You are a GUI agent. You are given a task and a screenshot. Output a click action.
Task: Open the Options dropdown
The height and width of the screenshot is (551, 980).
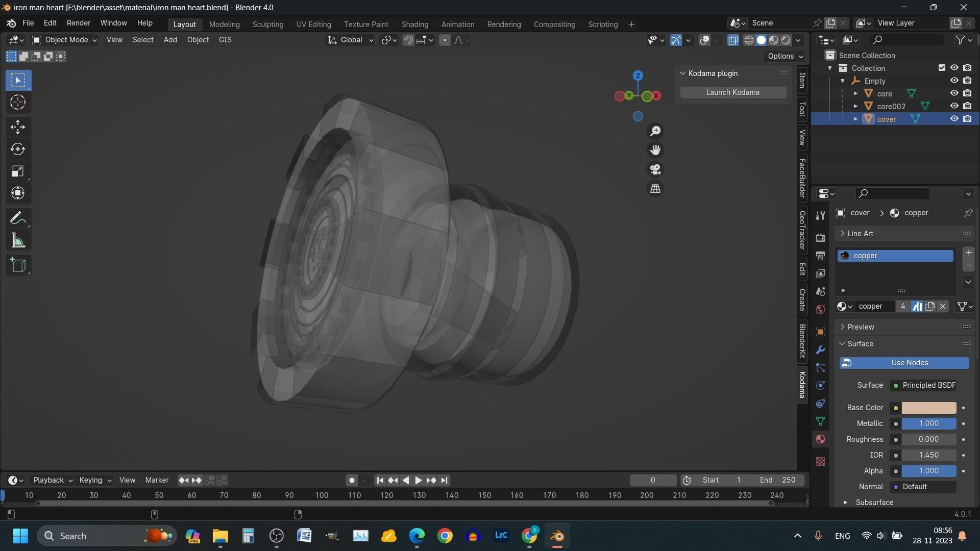785,56
